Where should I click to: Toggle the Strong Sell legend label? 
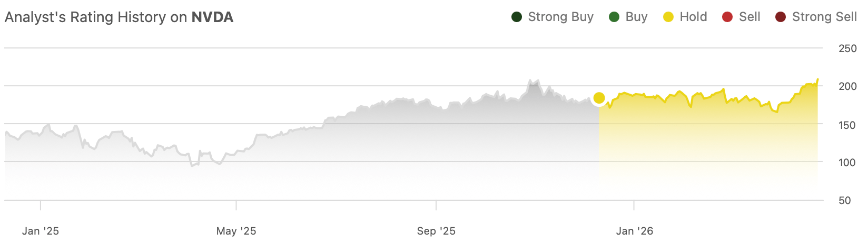[824, 17]
